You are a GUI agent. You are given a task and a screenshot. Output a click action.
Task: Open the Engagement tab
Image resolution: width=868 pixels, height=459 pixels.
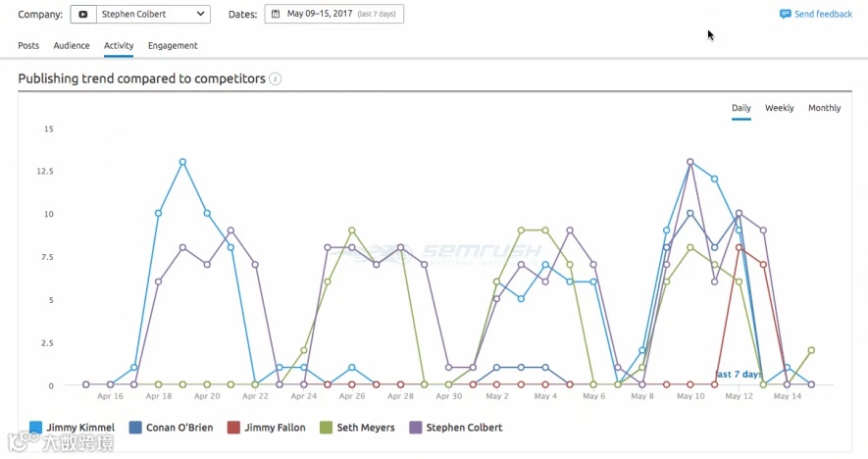click(173, 45)
